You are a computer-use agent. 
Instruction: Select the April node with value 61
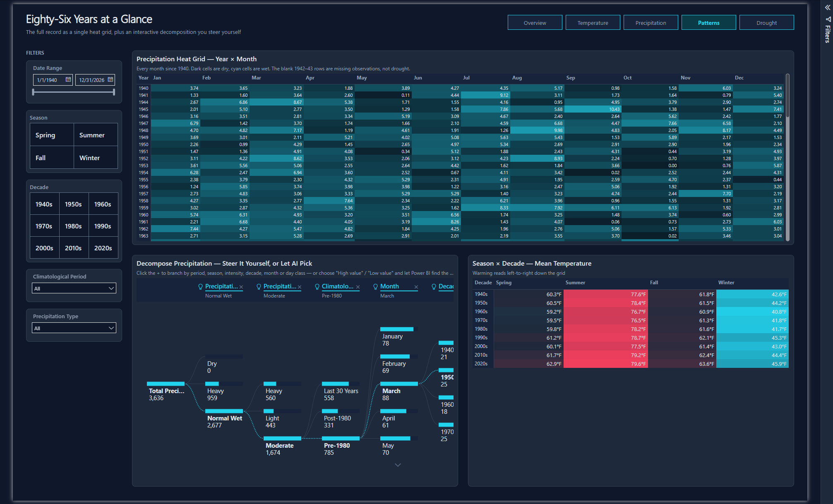(399, 419)
